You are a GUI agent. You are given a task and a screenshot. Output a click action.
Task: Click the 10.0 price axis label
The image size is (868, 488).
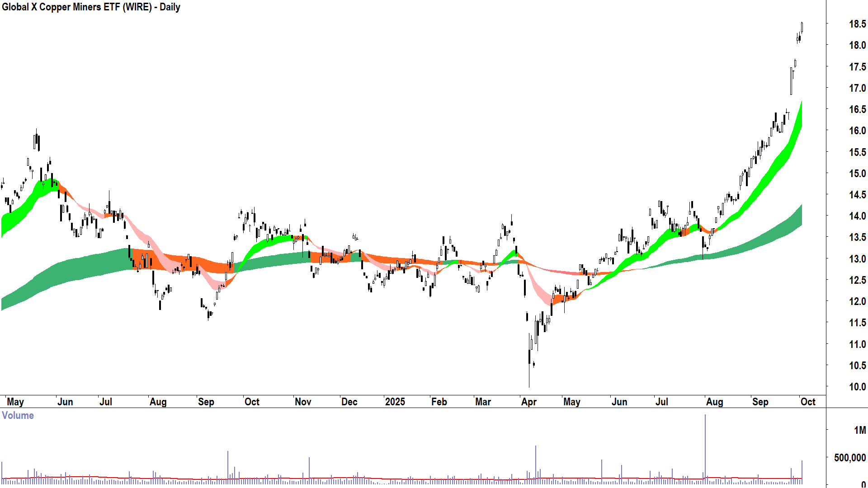click(x=857, y=387)
